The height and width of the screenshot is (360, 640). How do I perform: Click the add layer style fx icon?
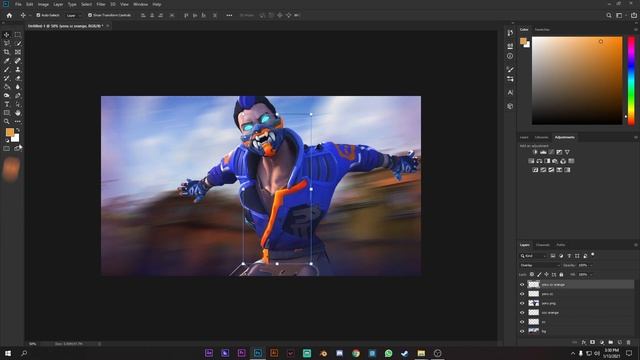click(584, 342)
